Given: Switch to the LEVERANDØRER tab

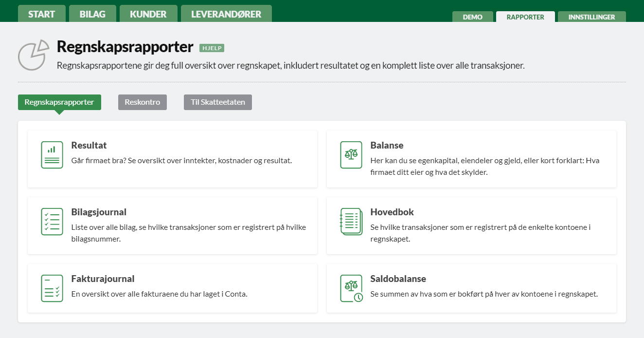Looking at the screenshot, I should (226, 14).
